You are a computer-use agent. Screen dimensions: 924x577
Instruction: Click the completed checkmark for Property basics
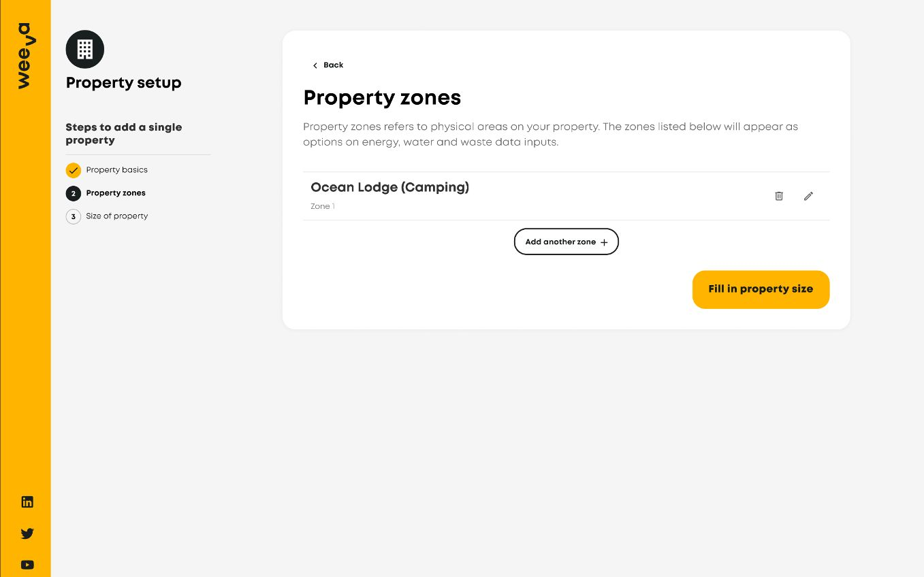pyautogui.click(x=74, y=170)
